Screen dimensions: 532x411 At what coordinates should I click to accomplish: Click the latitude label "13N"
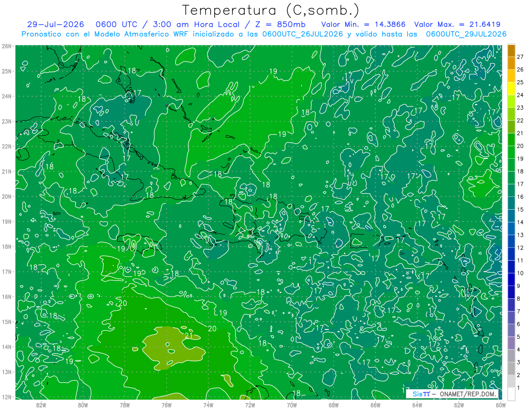(x=7, y=372)
